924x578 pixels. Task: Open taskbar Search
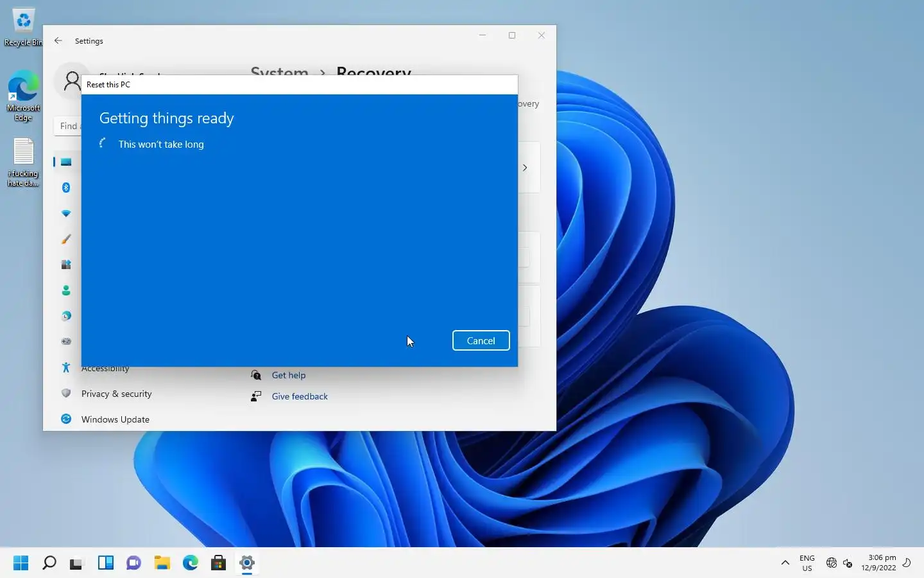pyautogui.click(x=49, y=563)
